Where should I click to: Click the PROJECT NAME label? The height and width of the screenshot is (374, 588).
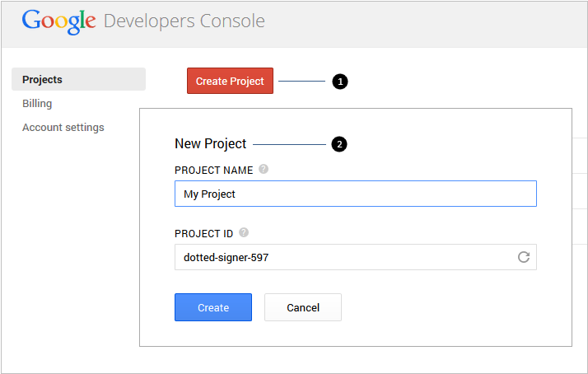[x=214, y=171]
